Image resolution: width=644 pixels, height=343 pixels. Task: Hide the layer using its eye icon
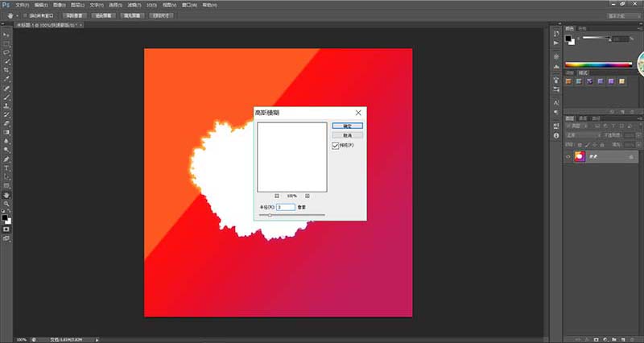click(569, 157)
